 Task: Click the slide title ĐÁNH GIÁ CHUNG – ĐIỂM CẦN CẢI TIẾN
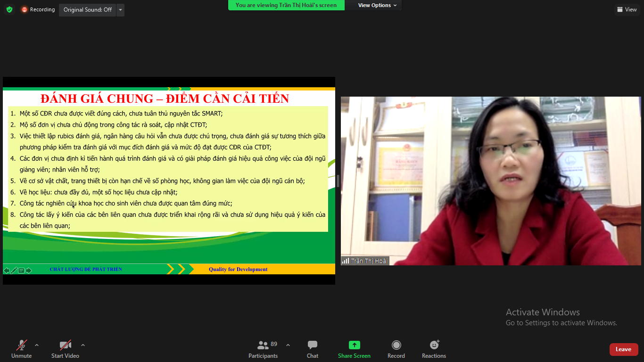tap(165, 99)
